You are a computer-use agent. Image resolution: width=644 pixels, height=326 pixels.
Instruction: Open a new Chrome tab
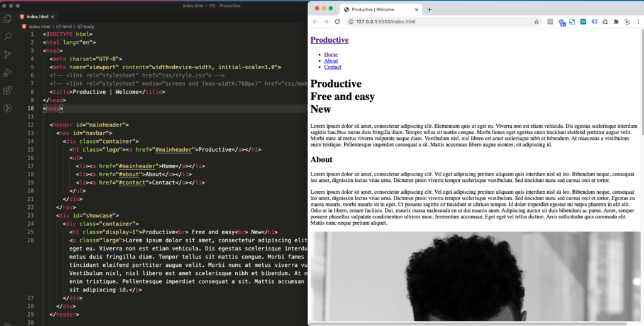tap(430, 9)
